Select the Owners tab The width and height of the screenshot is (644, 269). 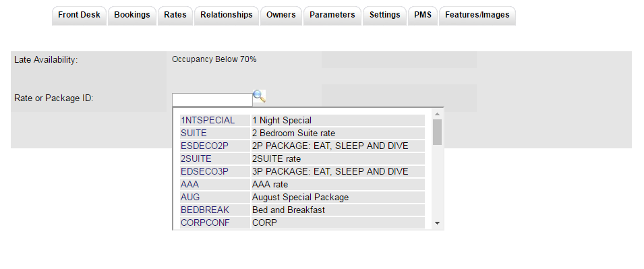coord(281,16)
